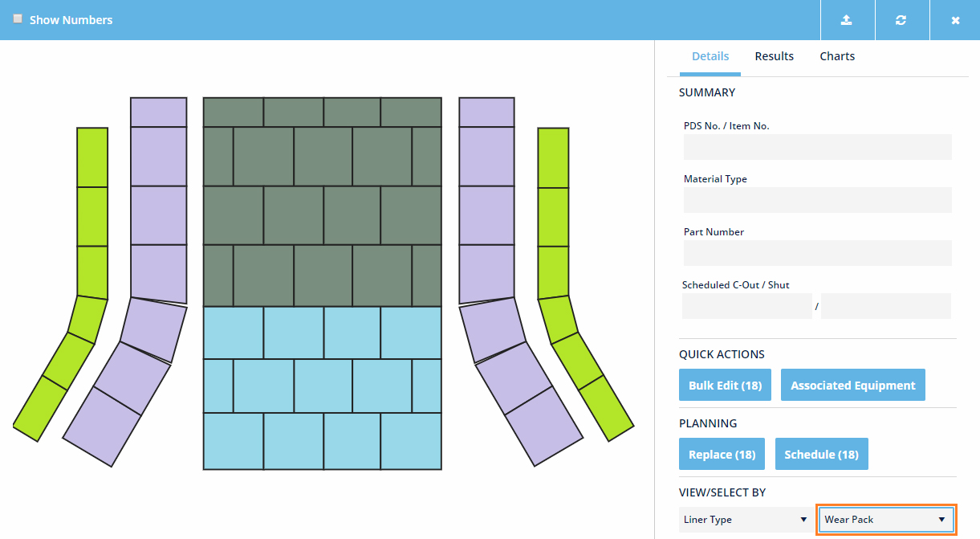The width and height of the screenshot is (980, 539).
Task: View the Charts tab
Action: (x=837, y=56)
